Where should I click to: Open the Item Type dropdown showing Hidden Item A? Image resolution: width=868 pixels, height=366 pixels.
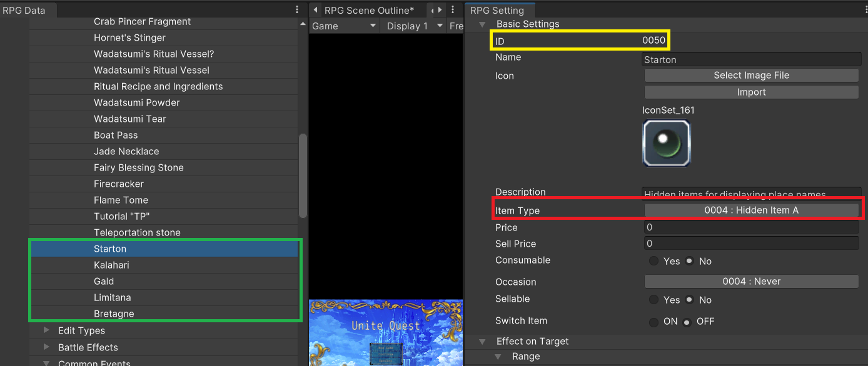pos(751,210)
